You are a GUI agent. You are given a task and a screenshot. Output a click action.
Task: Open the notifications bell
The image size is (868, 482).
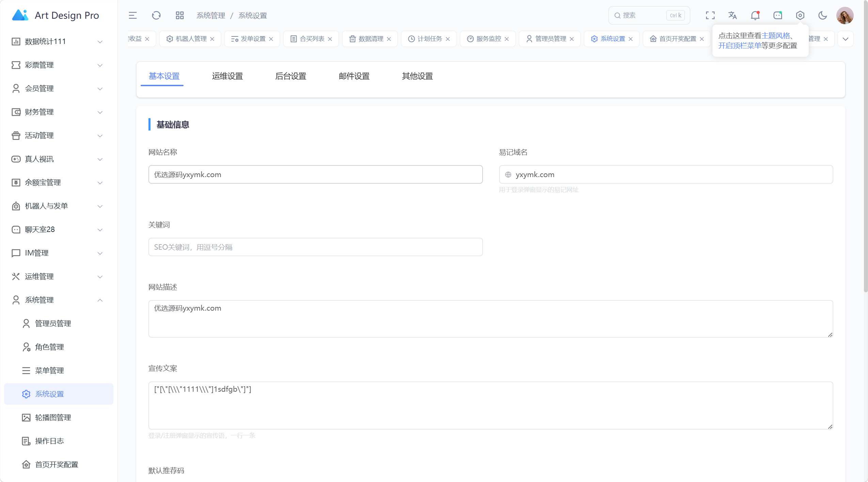755,15
